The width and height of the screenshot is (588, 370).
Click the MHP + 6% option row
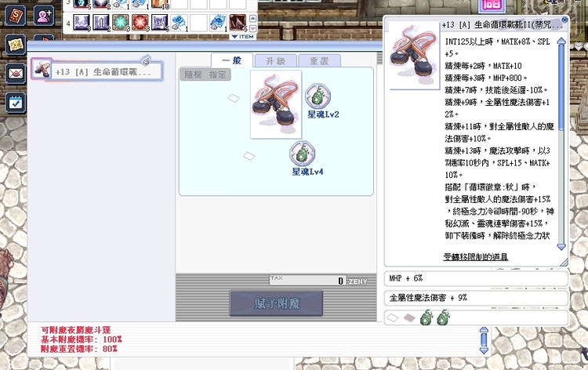click(x=476, y=278)
